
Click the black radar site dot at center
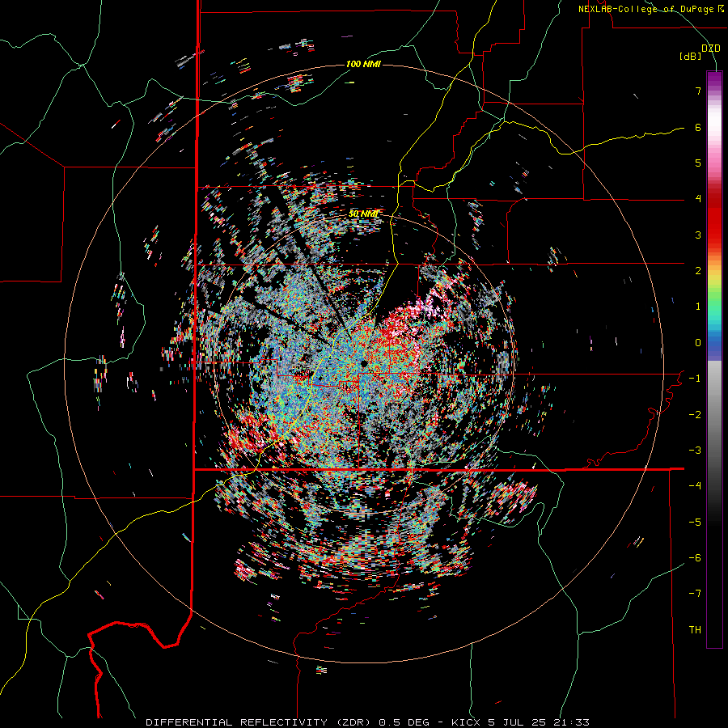363,363
